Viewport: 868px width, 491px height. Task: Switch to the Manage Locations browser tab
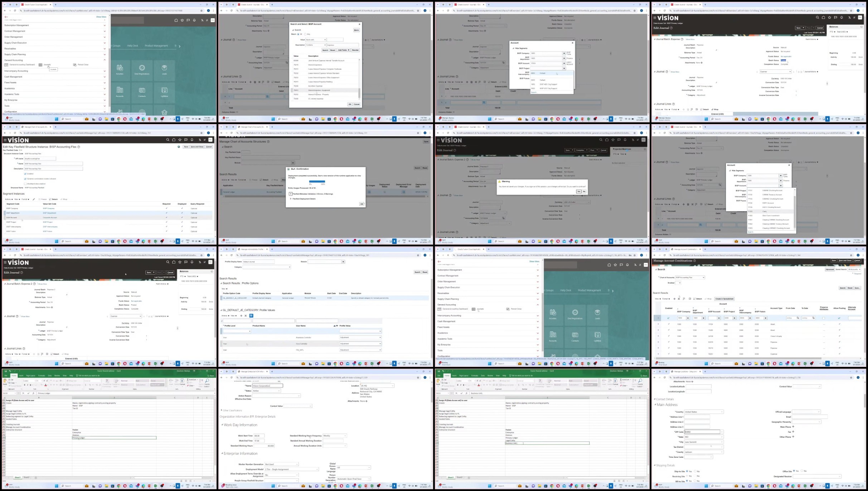pos(685,372)
